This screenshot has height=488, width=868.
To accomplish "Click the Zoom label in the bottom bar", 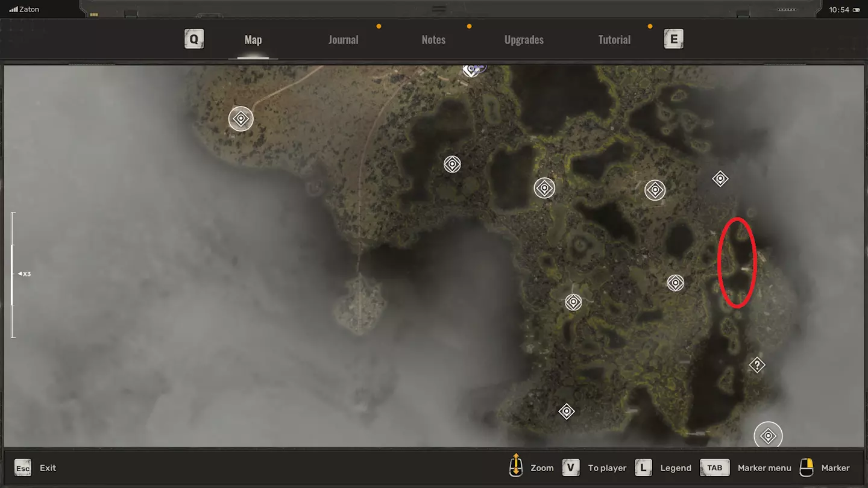I will [x=542, y=468].
